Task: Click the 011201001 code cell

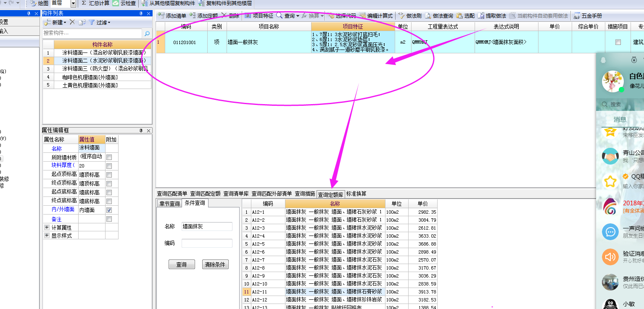Action: 185,42
